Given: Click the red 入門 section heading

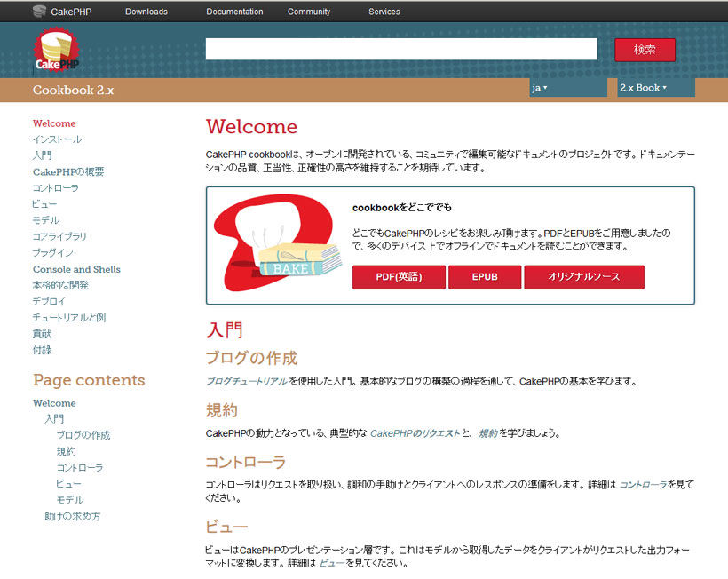Looking at the screenshot, I should tap(225, 330).
